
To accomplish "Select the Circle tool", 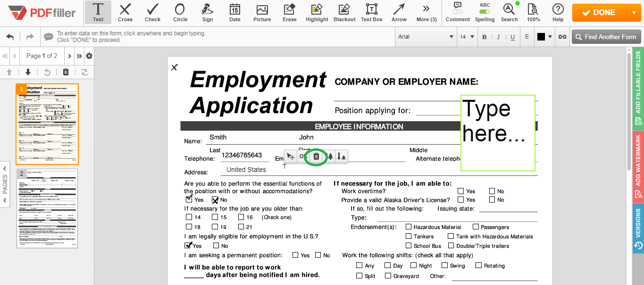I will pyautogui.click(x=180, y=13).
